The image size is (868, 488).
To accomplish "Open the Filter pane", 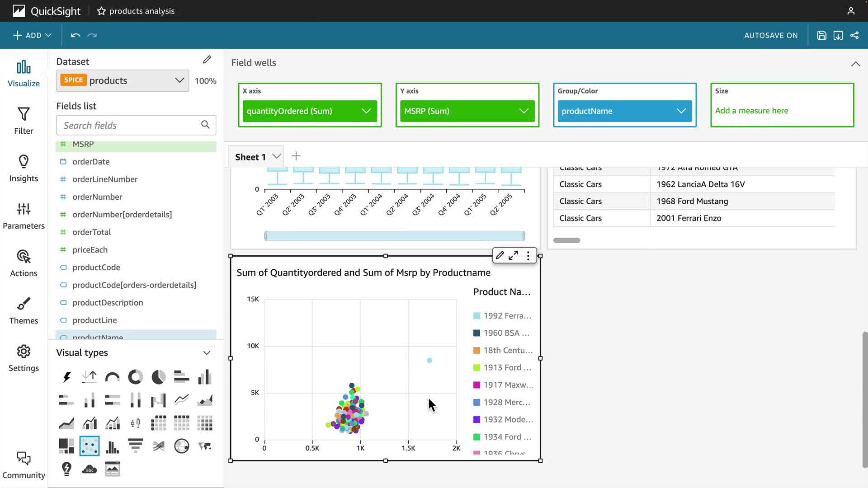I will pos(24,121).
